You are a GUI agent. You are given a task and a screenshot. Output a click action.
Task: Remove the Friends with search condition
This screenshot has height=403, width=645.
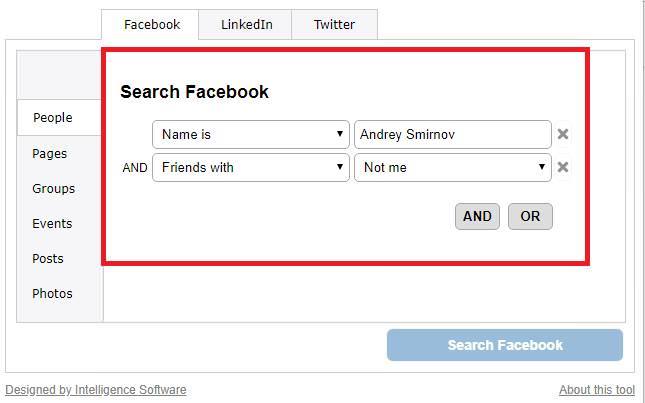[562, 167]
